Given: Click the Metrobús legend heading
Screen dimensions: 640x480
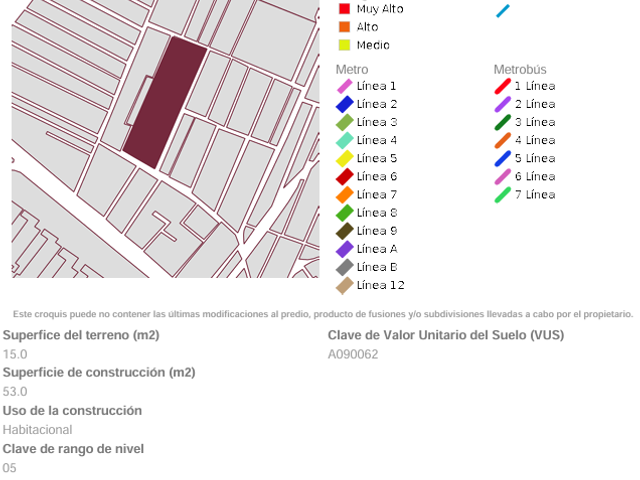Looking at the screenshot, I should [520, 69].
